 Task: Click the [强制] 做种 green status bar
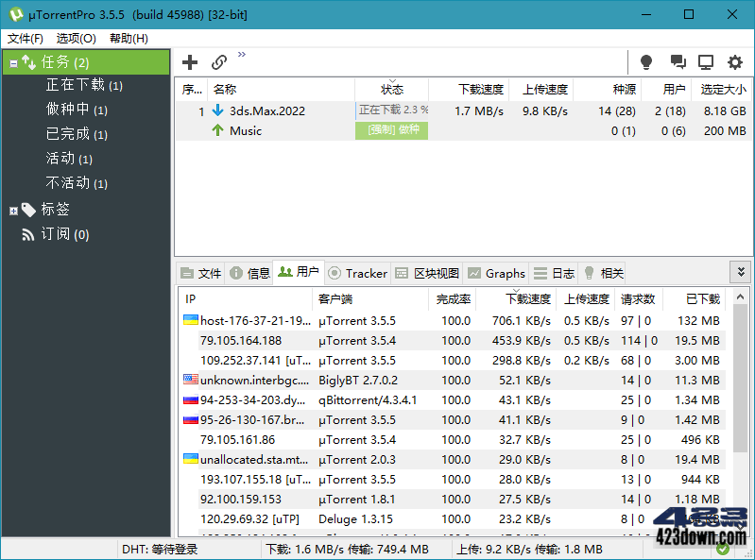(x=392, y=130)
